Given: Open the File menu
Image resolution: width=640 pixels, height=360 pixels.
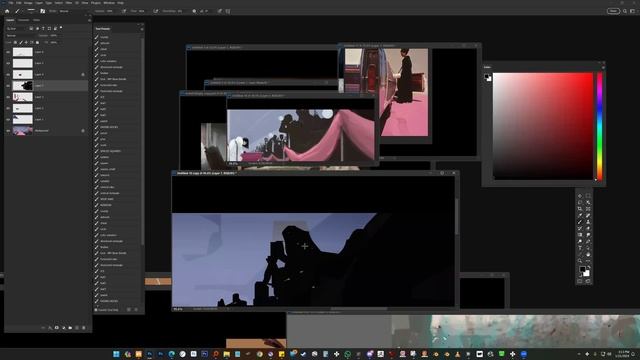Looking at the screenshot, I should tap(11, 2).
